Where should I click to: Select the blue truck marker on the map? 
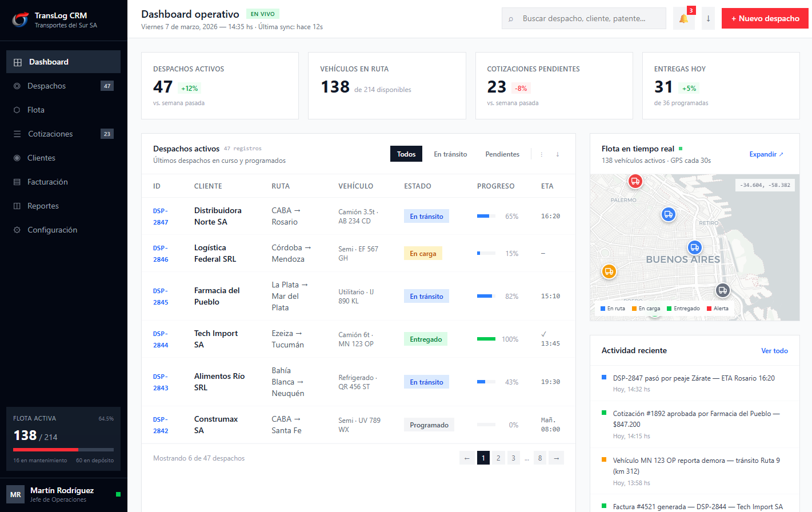669,215
